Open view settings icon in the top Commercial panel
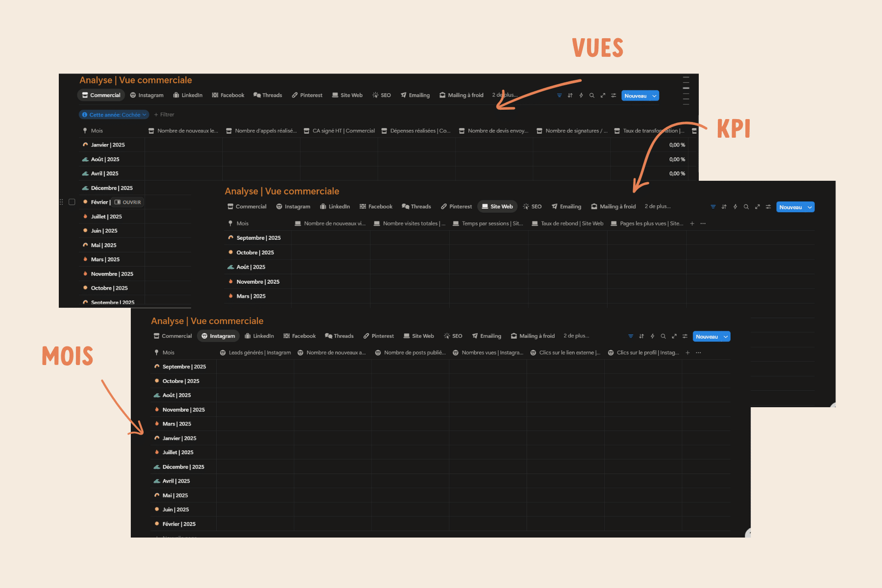Image resolution: width=882 pixels, height=588 pixels. [613, 96]
